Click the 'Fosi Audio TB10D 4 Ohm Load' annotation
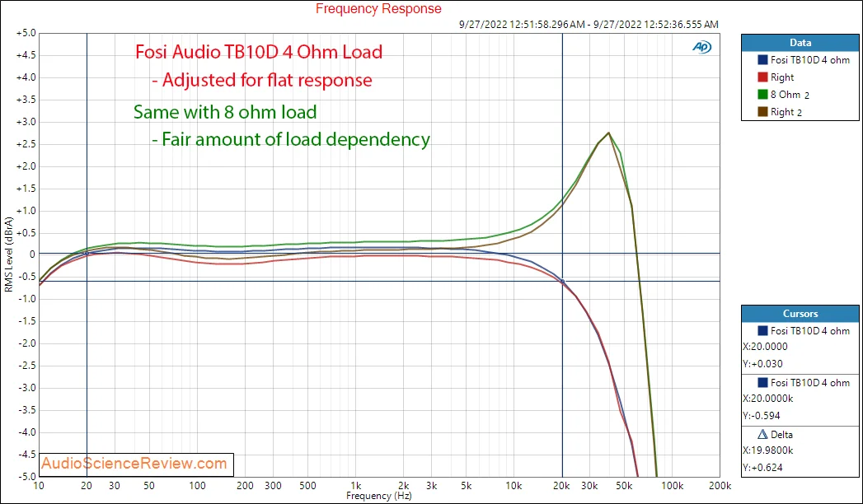Viewport: 863px width, 504px height. coord(259,52)
